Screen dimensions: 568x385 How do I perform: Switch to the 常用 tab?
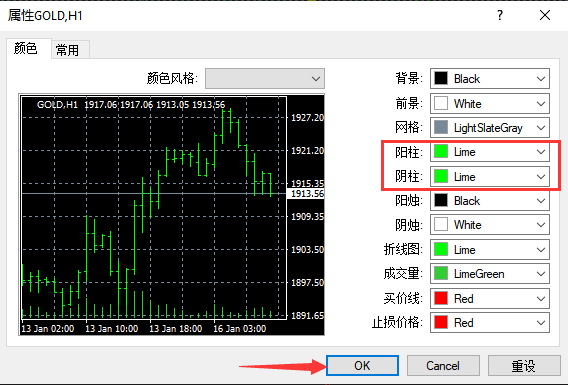[x=70, y=50]
